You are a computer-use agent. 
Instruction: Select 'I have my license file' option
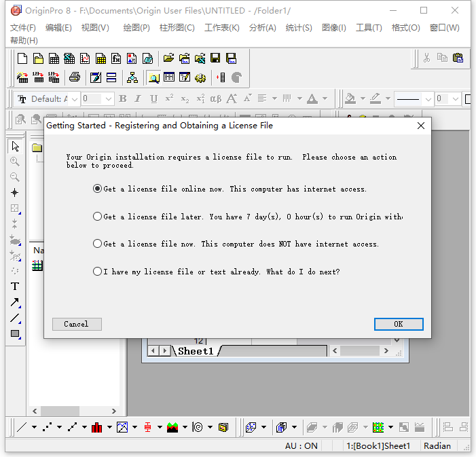(97, 272)
